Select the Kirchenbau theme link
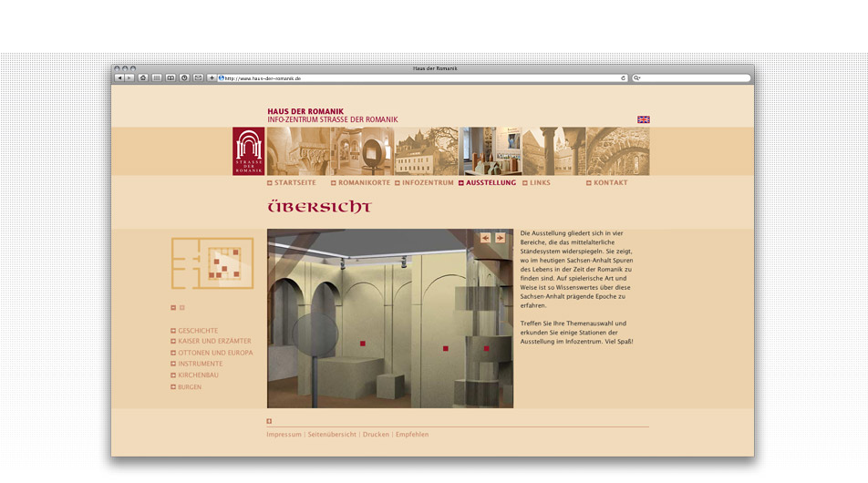 [x=199, y=375]
